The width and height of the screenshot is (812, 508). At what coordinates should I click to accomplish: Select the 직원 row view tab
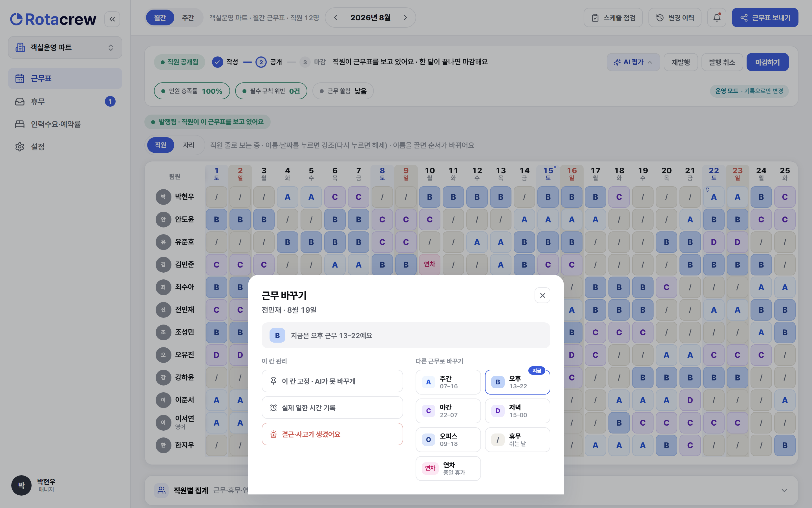pos(160,145)
